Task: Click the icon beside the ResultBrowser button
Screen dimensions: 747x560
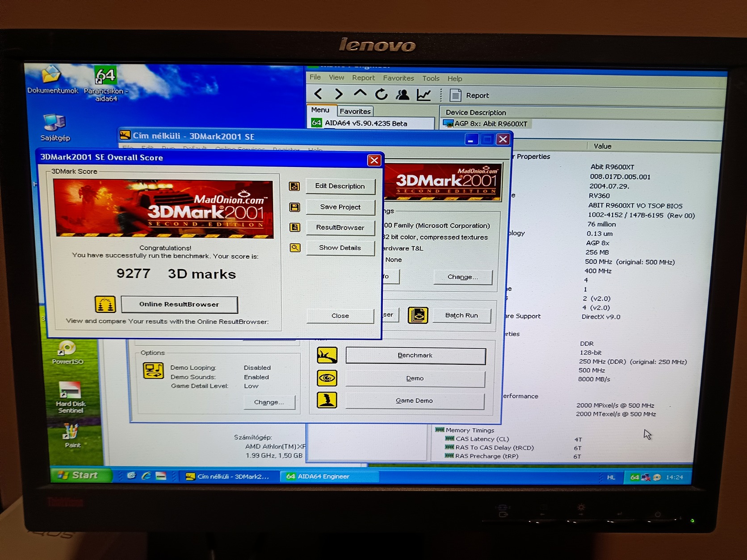Action: 294,227
